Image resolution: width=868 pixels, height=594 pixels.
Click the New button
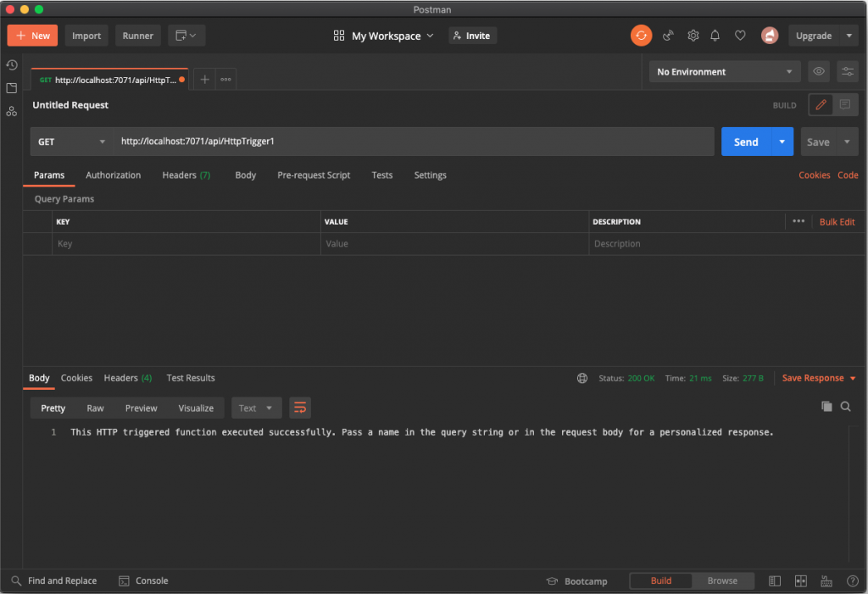pyautogui.click(x=33, y=36)
